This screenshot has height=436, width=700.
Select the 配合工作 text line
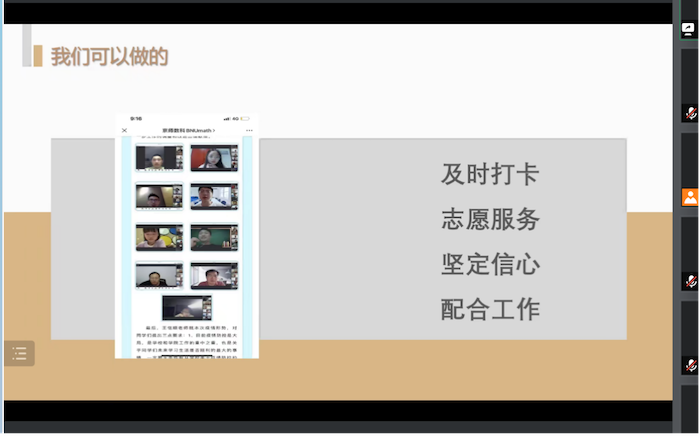(x=490, y=309)
